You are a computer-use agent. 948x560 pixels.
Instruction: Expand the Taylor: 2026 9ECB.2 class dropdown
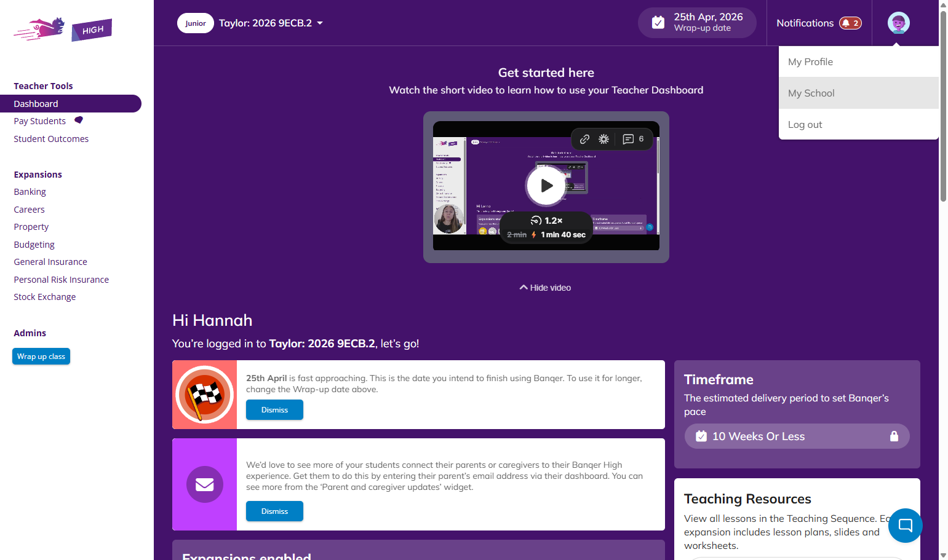[x=271, y=23]
